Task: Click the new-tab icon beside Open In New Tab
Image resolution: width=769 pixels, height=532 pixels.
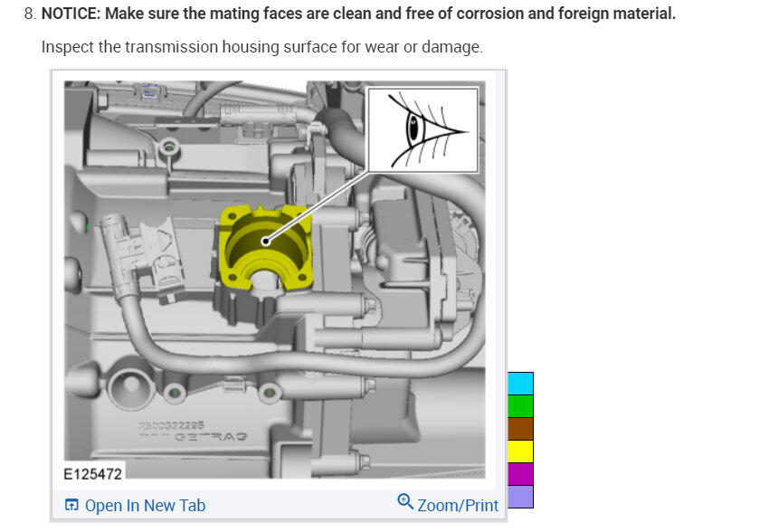Action: coord(71,505)
